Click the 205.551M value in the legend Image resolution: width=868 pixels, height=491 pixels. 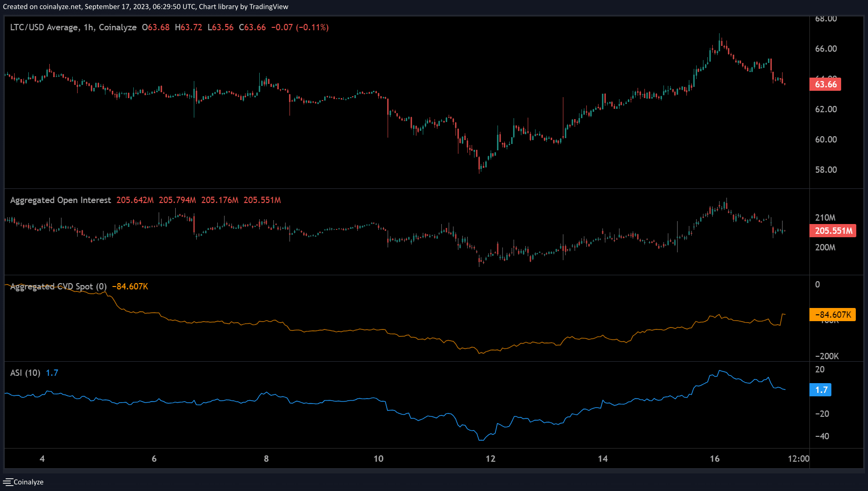coord(262,200)
